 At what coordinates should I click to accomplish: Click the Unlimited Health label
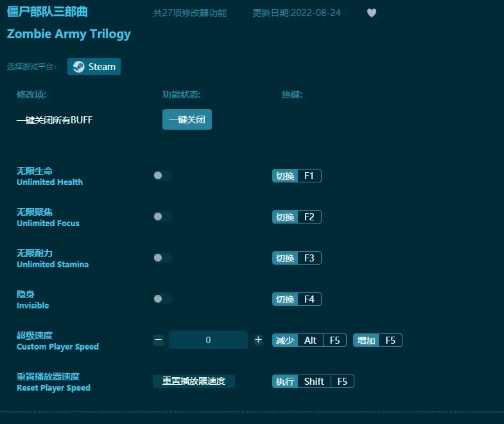coord(50,182)
